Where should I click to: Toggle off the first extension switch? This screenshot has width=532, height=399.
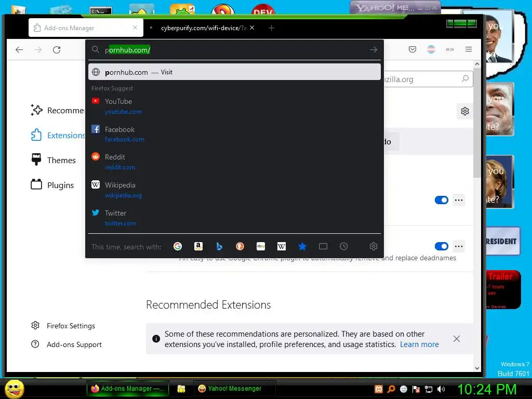[x=442, y=200]
